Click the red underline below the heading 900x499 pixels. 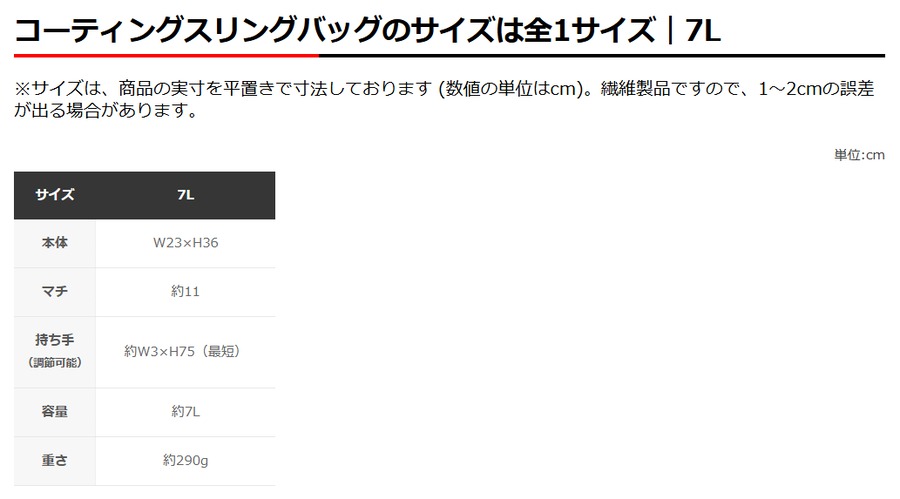coord(166,56)
